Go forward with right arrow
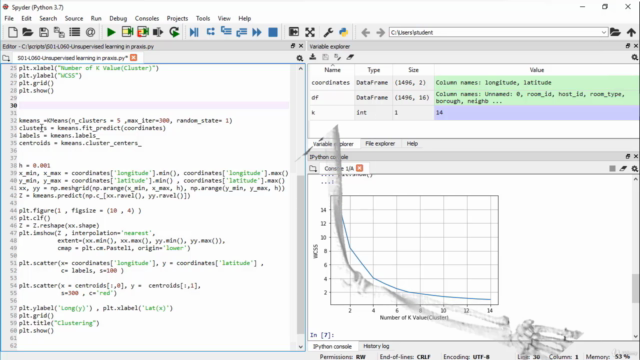640x360 pixels. (380, 32)
